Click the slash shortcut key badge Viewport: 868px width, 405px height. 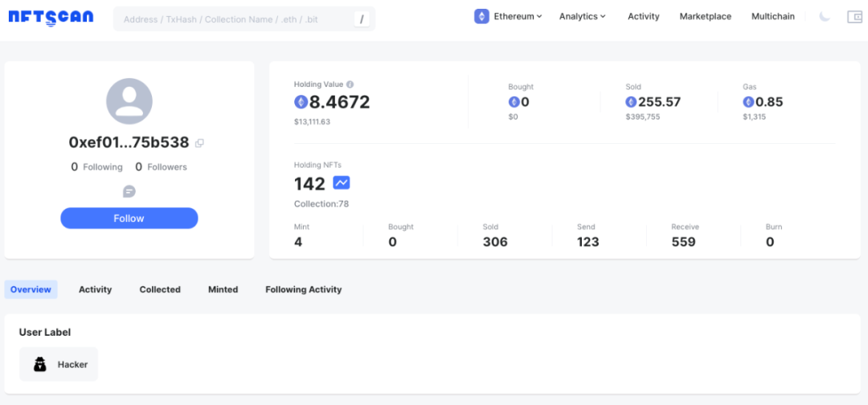(x=362, y=19)
